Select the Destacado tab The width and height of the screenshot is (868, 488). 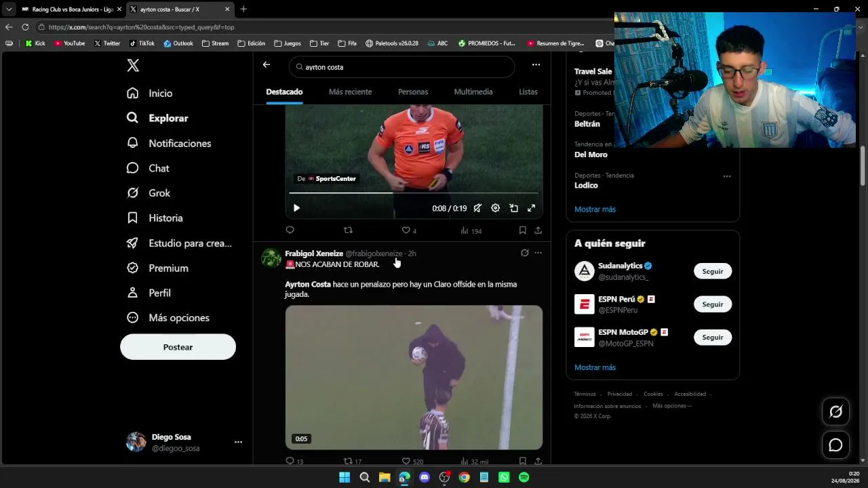point(284,91)
